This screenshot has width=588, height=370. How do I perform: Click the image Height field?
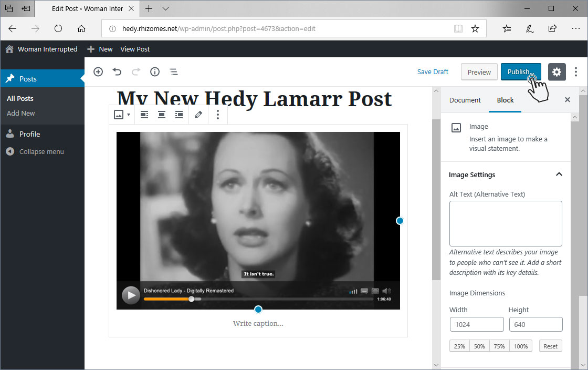point(536,325)
